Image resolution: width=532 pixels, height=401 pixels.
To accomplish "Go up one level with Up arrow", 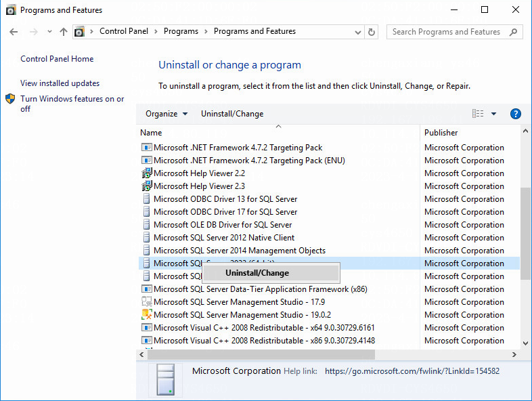I will pos(64,32).
